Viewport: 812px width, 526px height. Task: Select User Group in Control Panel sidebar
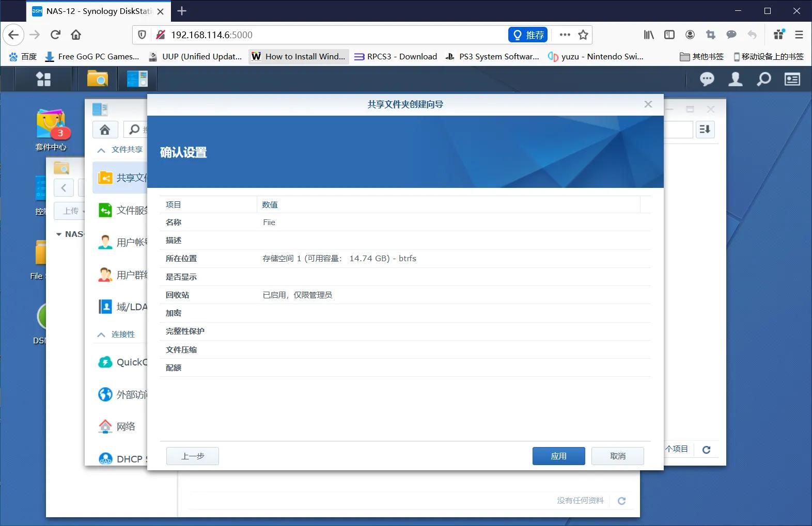pyautogui.click(x=120, y=275)
